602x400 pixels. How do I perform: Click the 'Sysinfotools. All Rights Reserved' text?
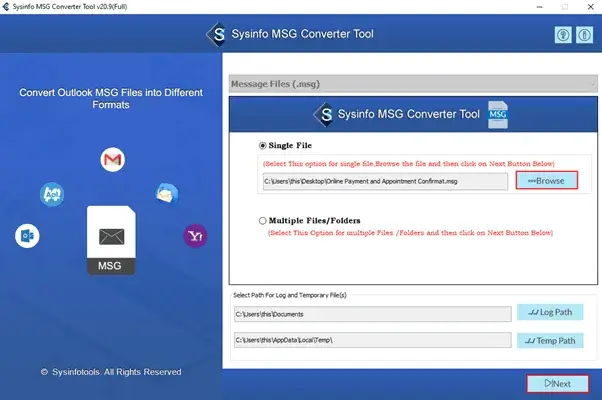tap(117, 372)
